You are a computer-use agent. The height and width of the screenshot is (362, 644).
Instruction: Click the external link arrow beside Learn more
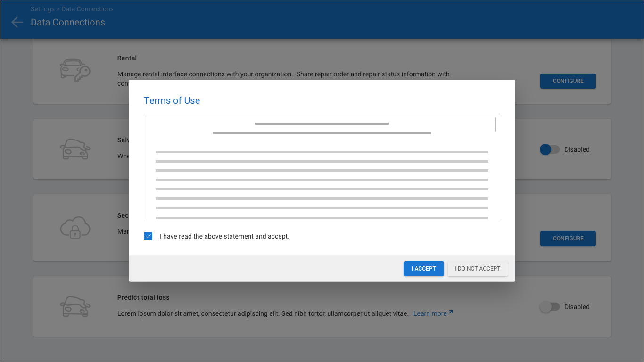click(x=451, y=313)
